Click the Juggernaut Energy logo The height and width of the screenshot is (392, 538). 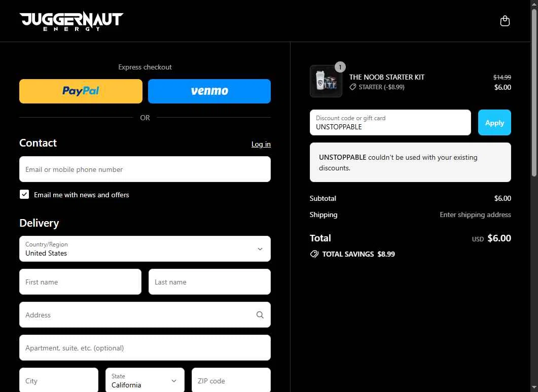tap(71, 21)
